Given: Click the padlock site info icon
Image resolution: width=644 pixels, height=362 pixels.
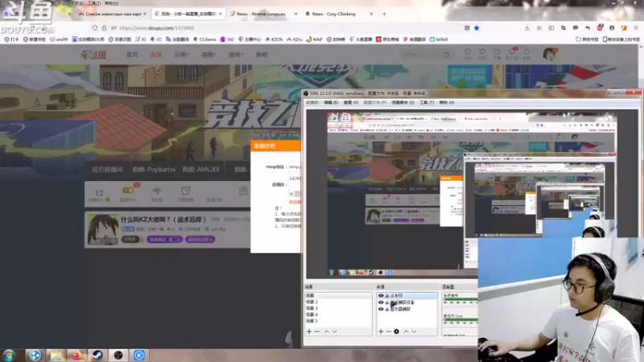Looking at the screenshot, I should (x=105, y=28).
